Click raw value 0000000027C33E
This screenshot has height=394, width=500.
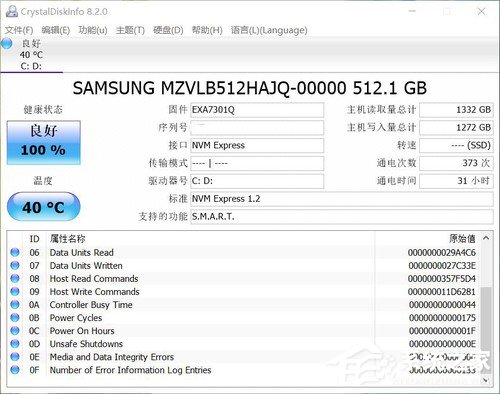click(x=442, y=266)
